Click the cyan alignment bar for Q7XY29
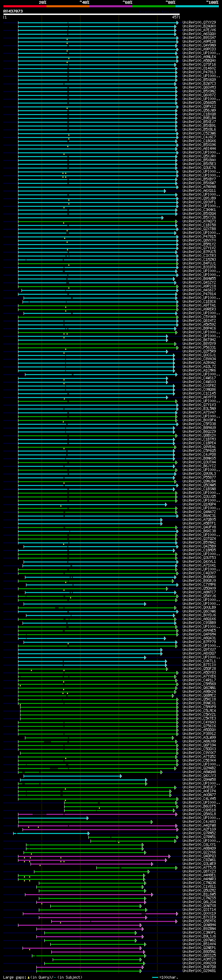 97,23
